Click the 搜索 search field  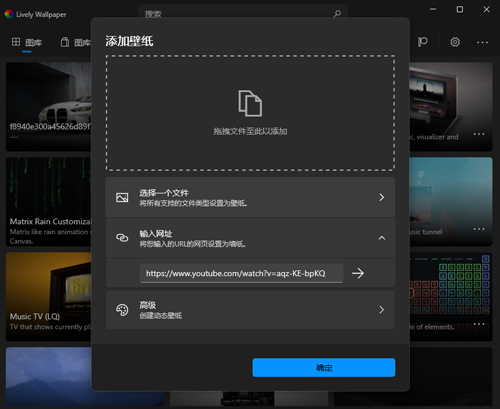243,13
